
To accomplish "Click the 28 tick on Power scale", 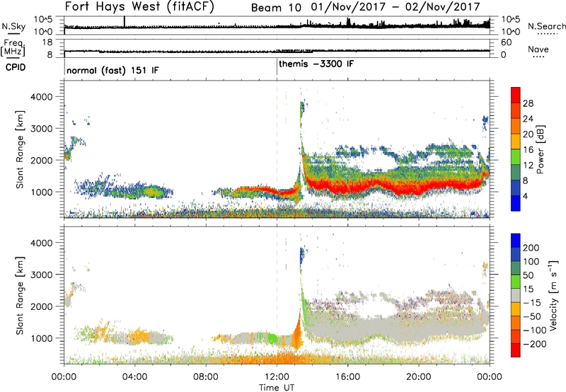I will 528,103.
